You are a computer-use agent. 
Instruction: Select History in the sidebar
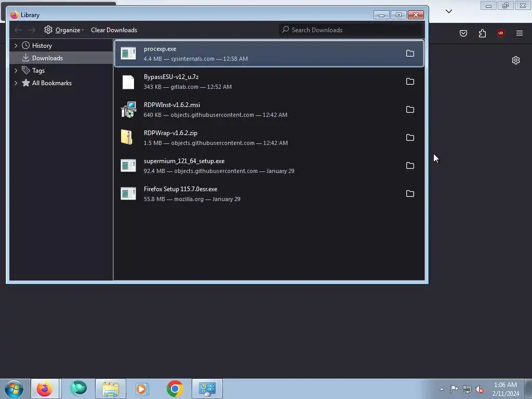(42, 46)
